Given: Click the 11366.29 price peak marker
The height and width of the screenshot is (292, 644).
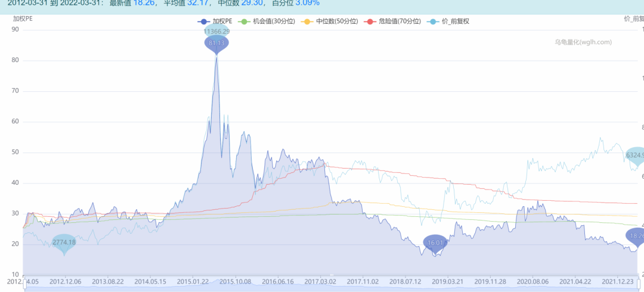Looking at the screenshot, I should click(x=216, y=31).
